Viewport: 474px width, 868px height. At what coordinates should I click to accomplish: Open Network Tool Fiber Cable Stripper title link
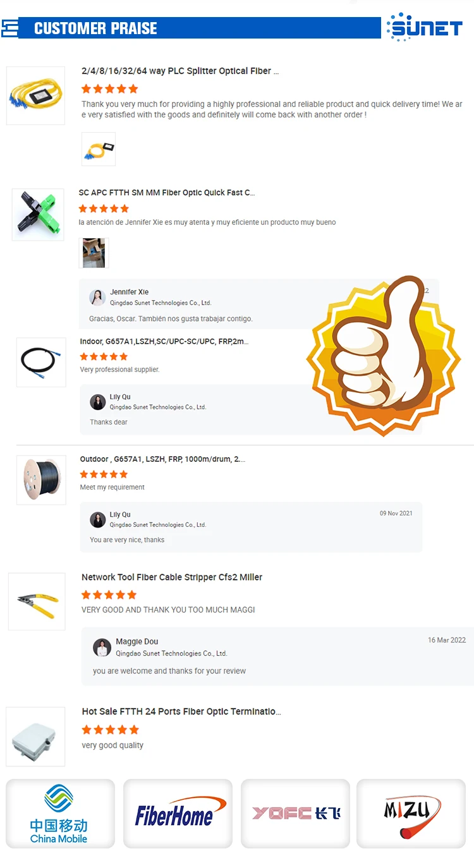pyautogui.click(x=172, y=577)
